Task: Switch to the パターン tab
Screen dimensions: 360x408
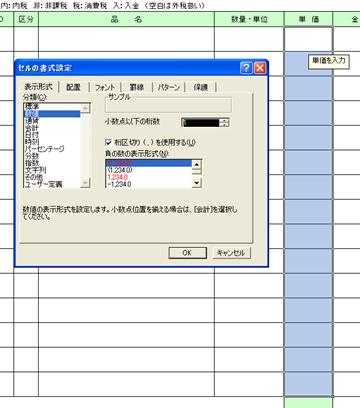Action: tap(169, 87)
